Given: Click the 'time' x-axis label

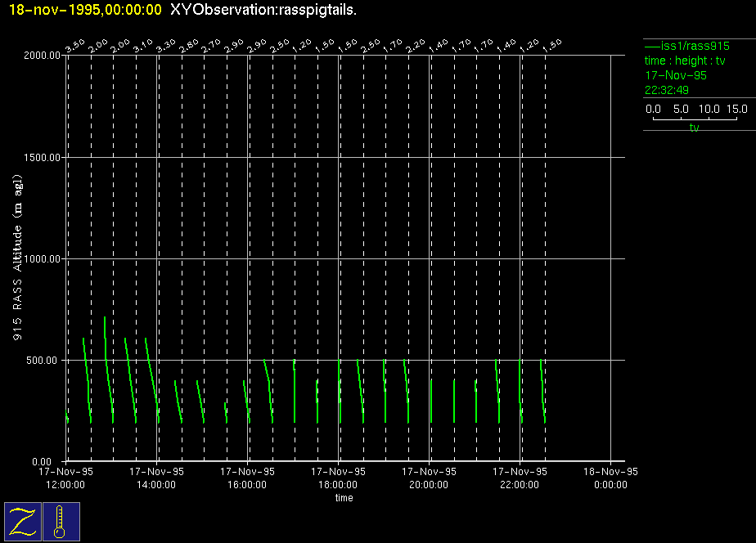Looking at the screenshot, I should point(344,498).
